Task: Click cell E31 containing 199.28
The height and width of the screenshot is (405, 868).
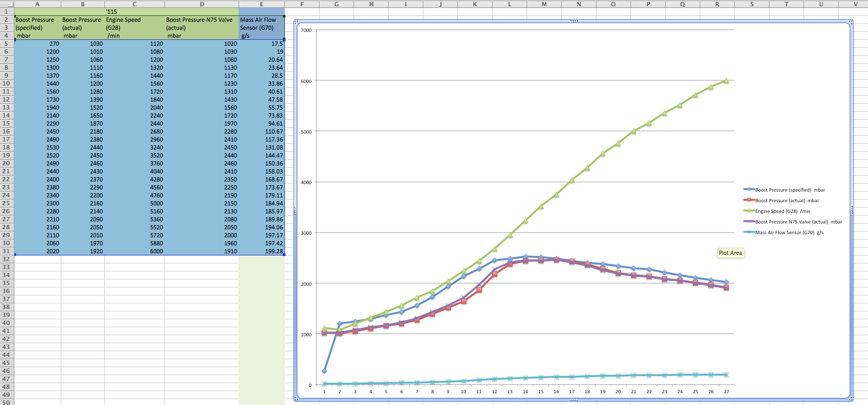Action: (261, 251)
